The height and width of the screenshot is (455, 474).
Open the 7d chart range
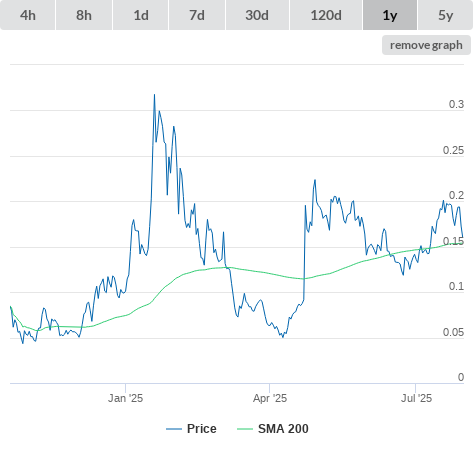tap(197, 15)
